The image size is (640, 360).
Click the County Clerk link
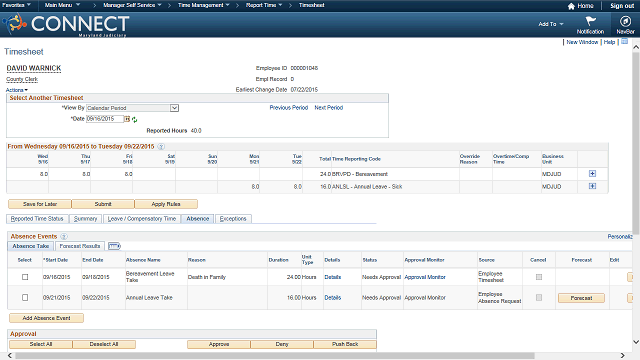22,79
